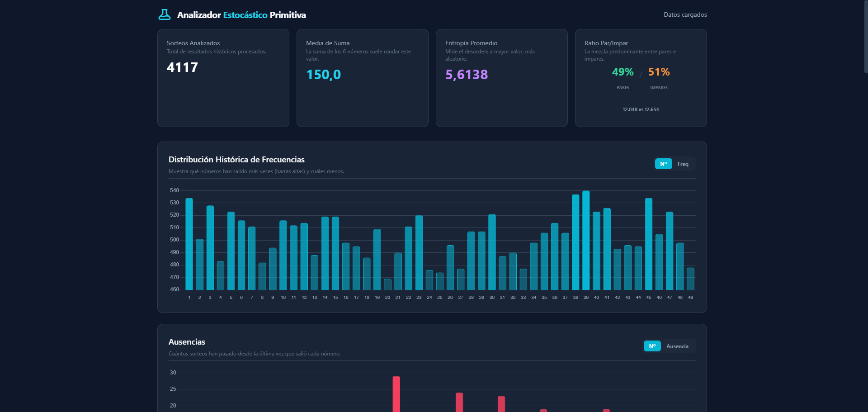The height and width of the screenshot is (412, 868).
Task: Sort Ausencias chart by Ausencia
Action: 677,346
